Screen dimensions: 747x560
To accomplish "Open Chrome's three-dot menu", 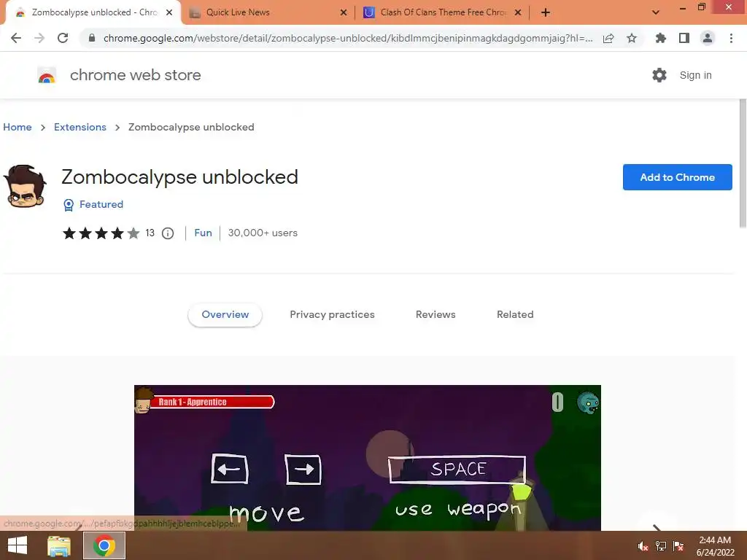I will (731, 38).
